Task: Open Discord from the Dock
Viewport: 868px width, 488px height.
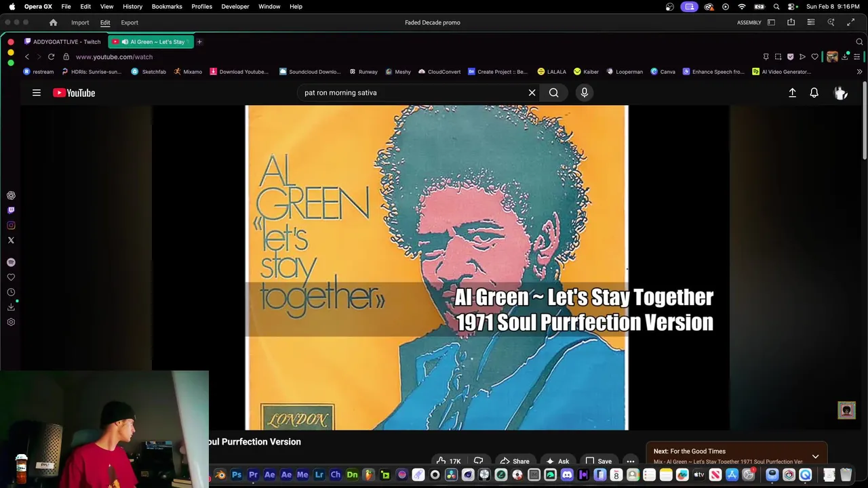Action: point(567,474)
